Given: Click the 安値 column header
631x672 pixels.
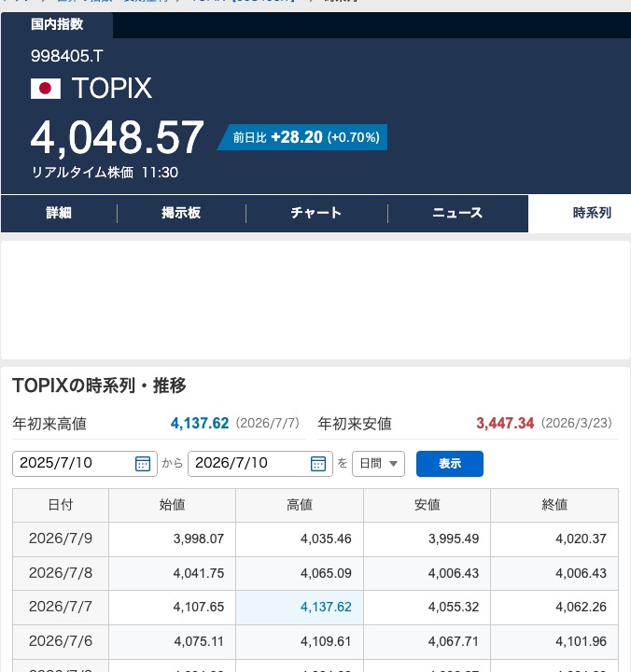Looking at the screenshot, I should [427, 505].
